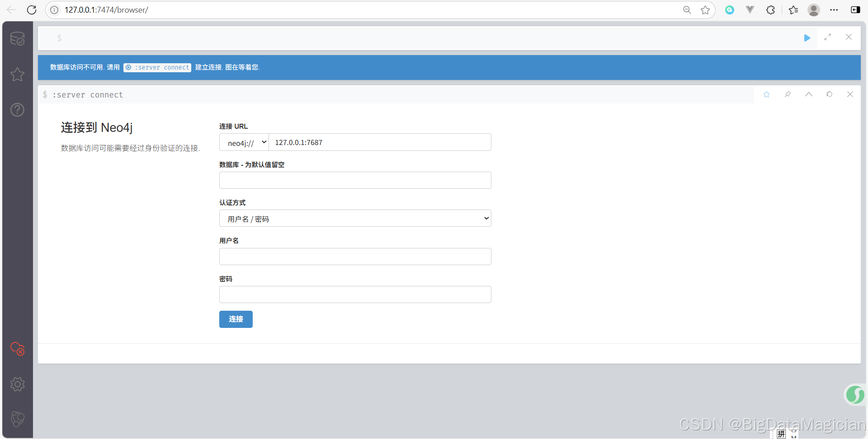868x439 pixels.
Task: Toggle the browser sidebar panel icon
Action: coord(855,10)
